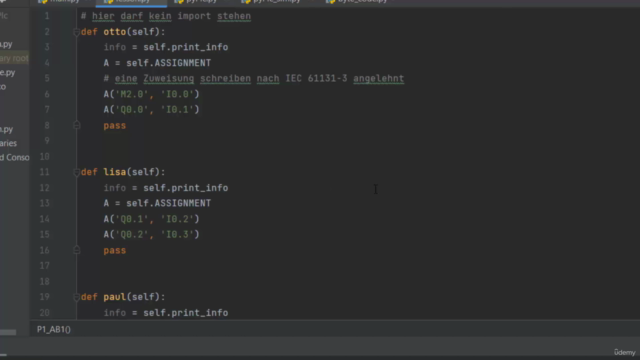Collapse the otto function fold marker
640x360 pixels.
click(76, 32)
